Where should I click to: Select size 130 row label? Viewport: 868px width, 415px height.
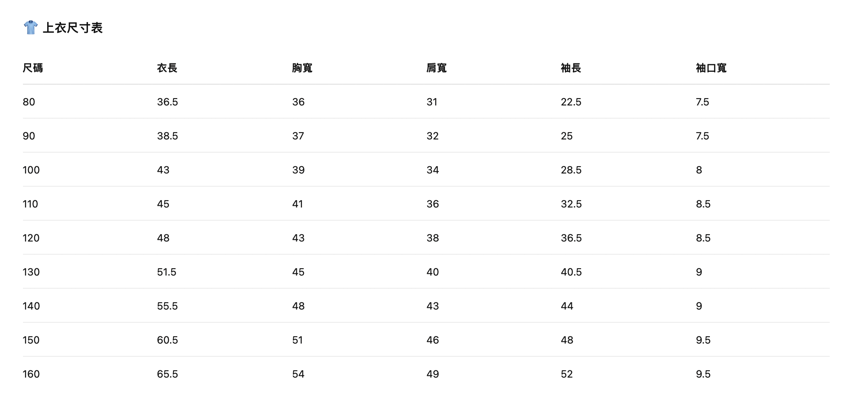[31, 272]
